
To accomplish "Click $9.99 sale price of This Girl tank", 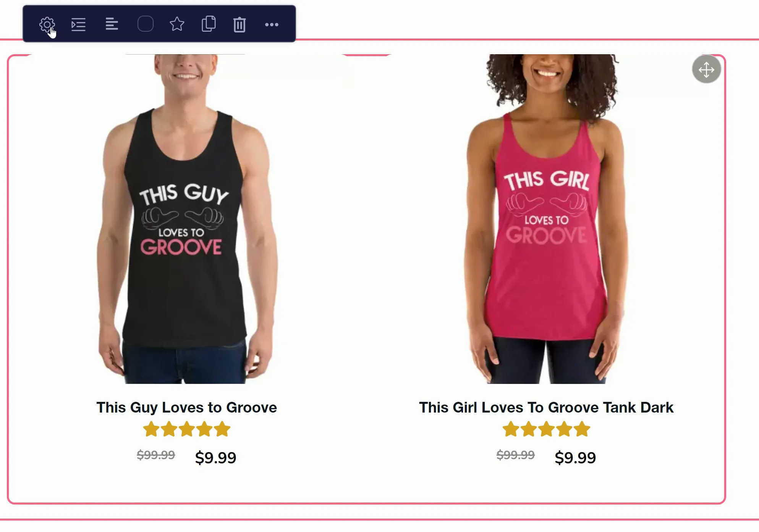I will [575, 457].
